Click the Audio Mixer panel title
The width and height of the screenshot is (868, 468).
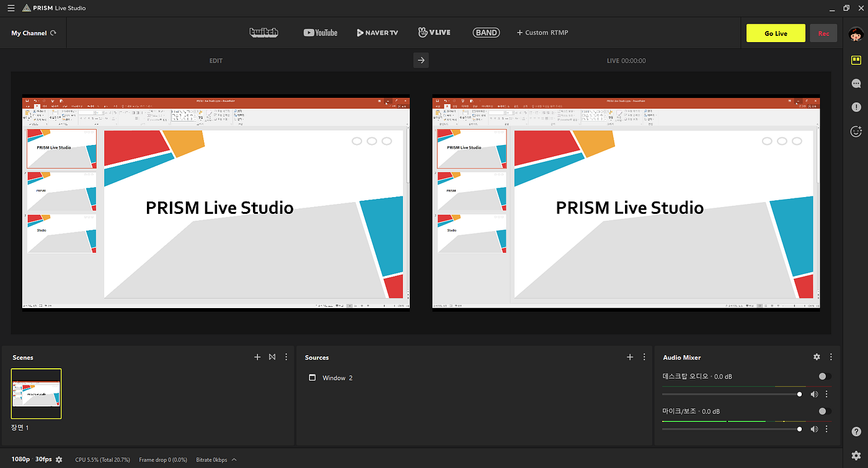click(x=682, y=358)
